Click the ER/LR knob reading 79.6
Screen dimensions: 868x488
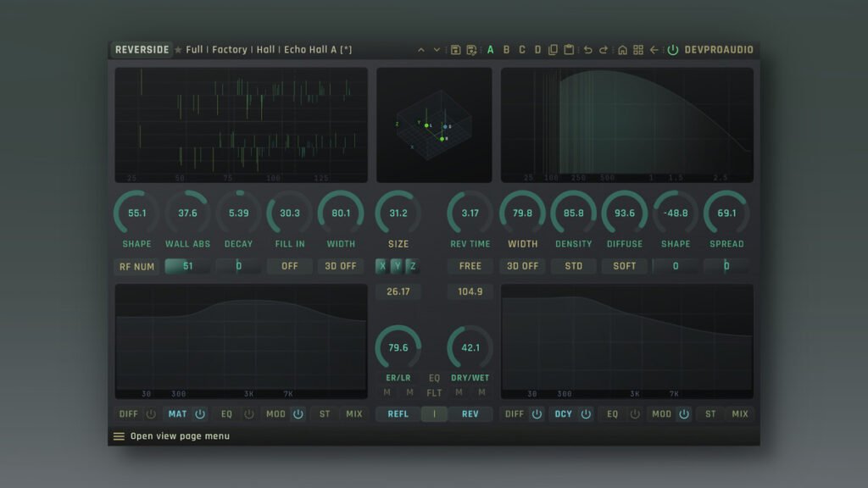[x=398, y=347]
